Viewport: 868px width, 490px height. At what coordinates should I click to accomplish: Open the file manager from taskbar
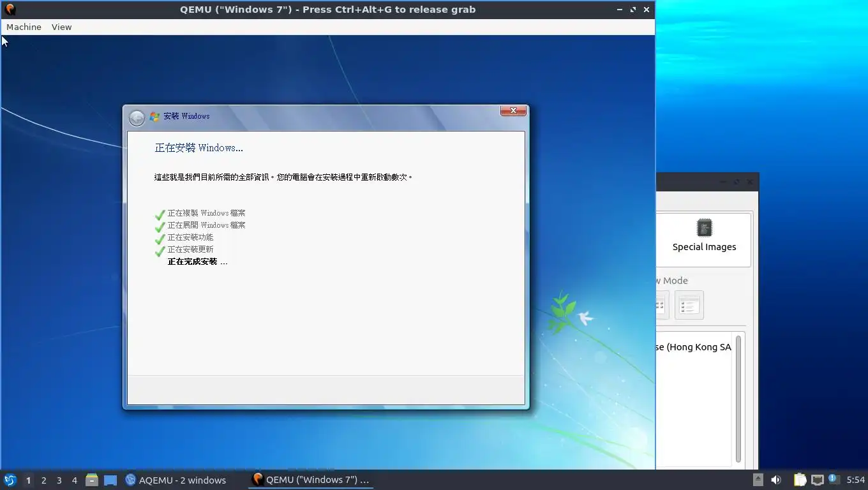(92, 480)
